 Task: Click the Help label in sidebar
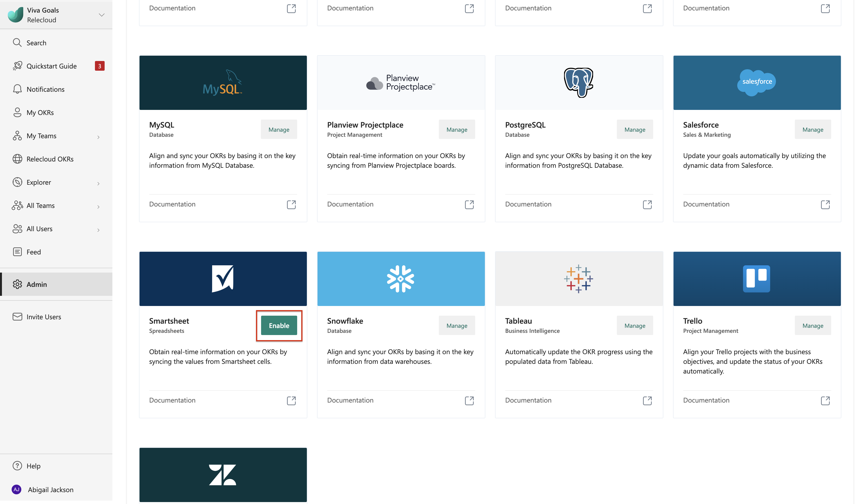(x=33, y=466)
